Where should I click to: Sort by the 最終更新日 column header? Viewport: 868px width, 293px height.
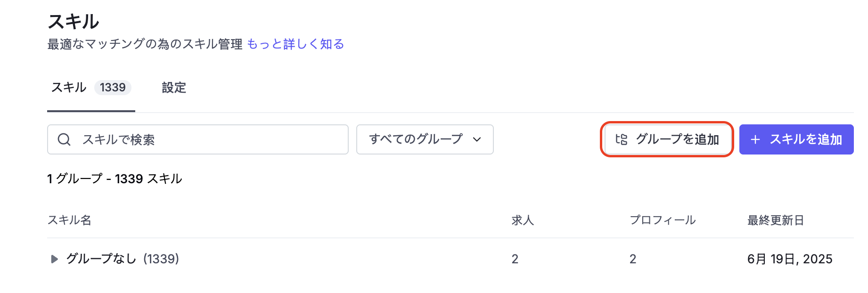click(x=776, y=220)
